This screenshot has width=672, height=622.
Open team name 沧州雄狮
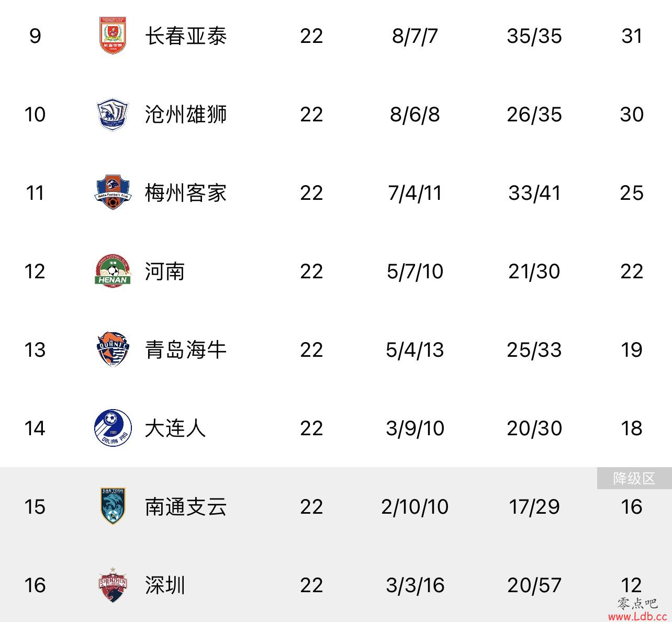[x=186, y=115]
